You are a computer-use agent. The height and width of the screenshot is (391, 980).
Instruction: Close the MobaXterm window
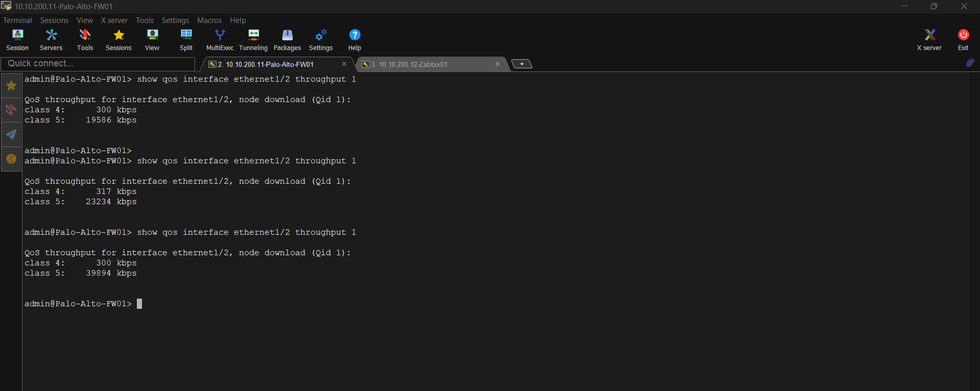point(964,6)
